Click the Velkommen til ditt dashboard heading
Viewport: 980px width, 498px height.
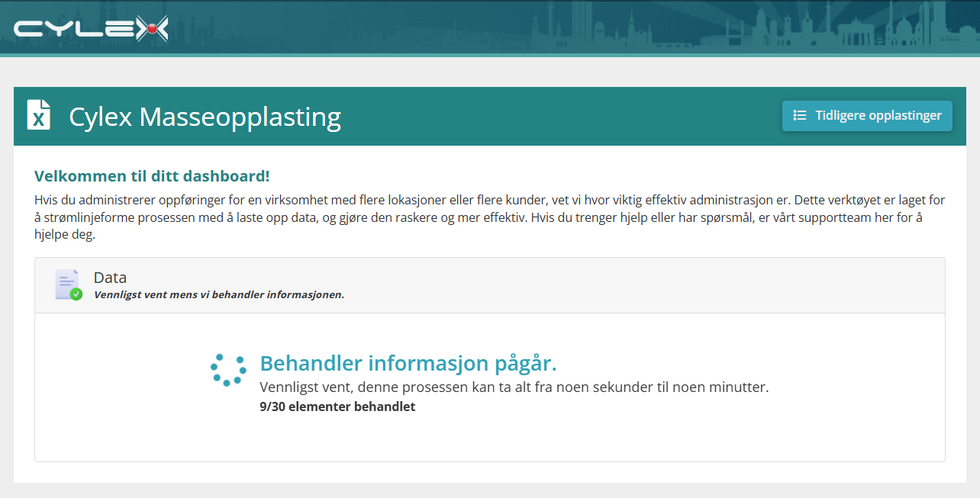point(152,176)
